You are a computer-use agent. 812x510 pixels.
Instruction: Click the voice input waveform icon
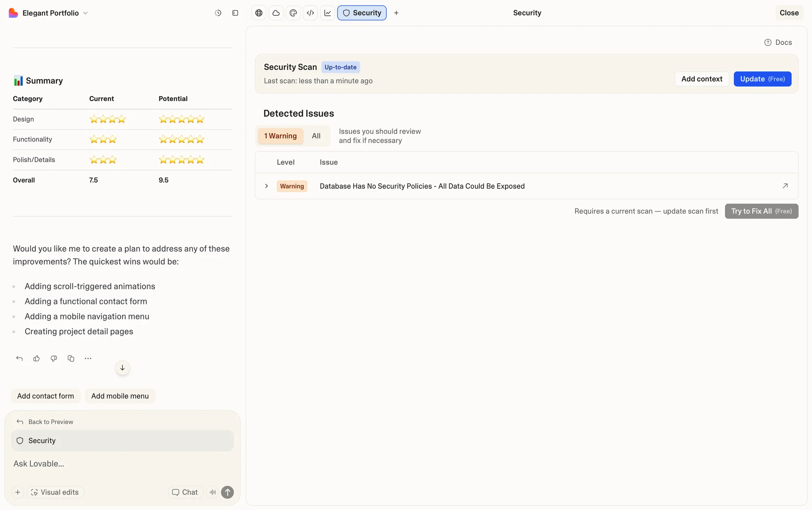pos(213,492)
